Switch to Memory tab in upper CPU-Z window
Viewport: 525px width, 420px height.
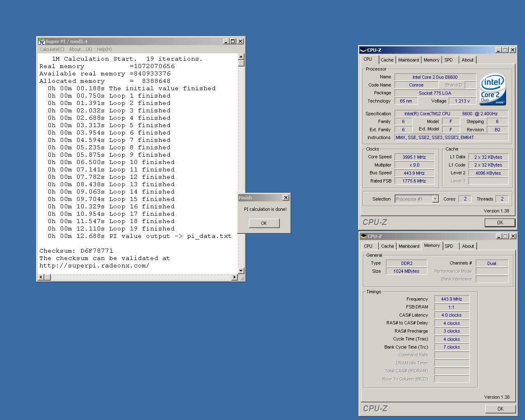pyautogui.click(x=431, y=60)
